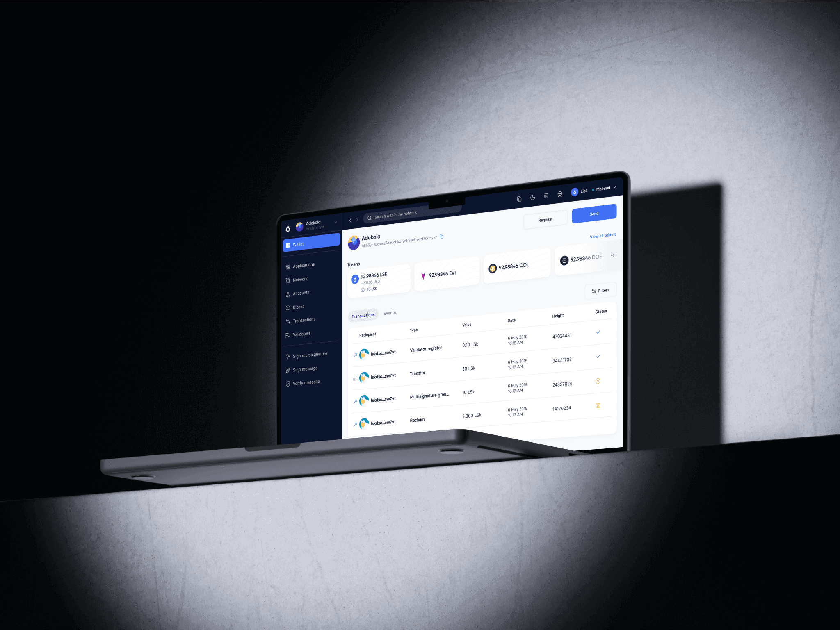Click the Verify message icon
Viewport: 840px width, 630px height.
288,383
